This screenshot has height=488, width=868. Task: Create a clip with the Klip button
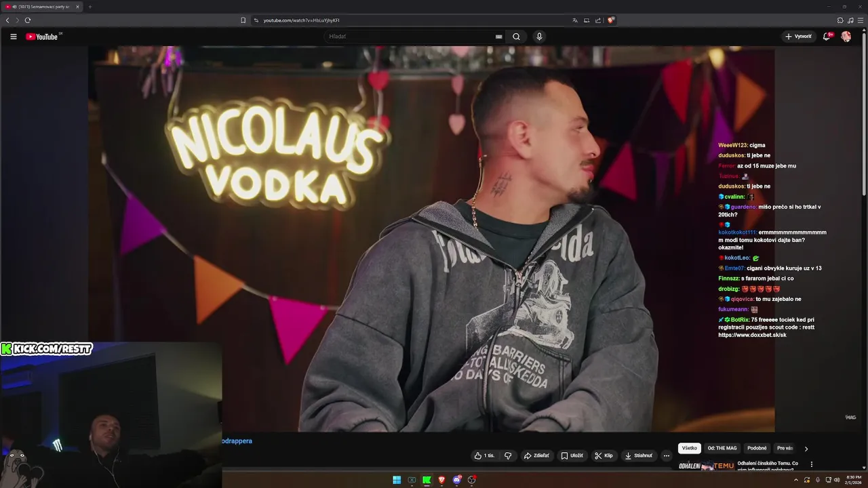(604, 455)
